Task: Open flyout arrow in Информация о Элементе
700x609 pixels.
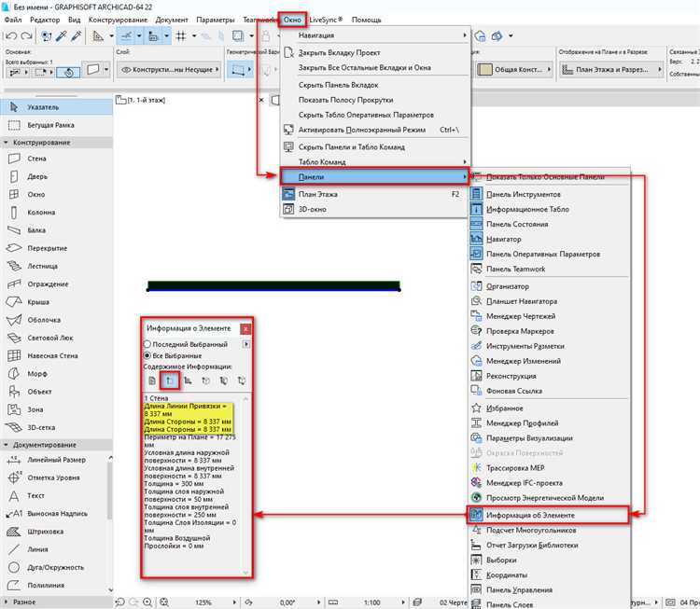Action: pos(246,344)
